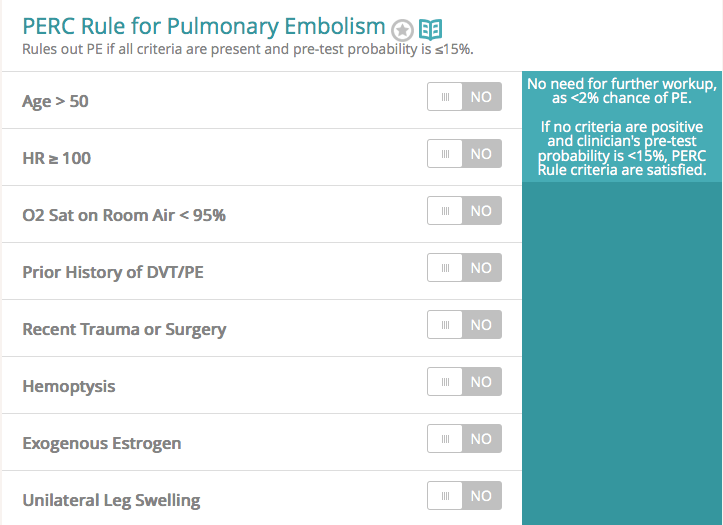Toggle the Hemoptysis criterion switch
This screenshot has width=723, height=525.
coord(464,382)
